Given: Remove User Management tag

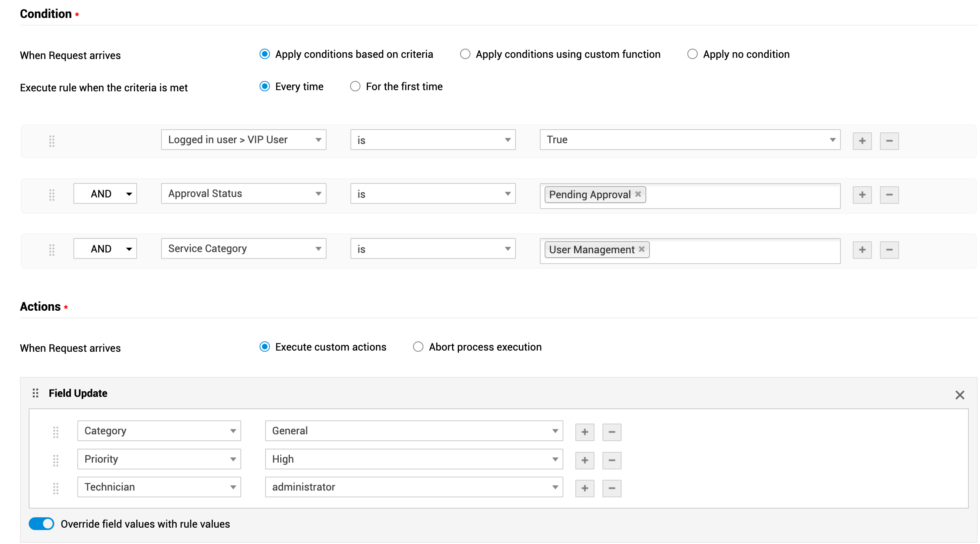Looking at the screenshot, I should 642,249.
